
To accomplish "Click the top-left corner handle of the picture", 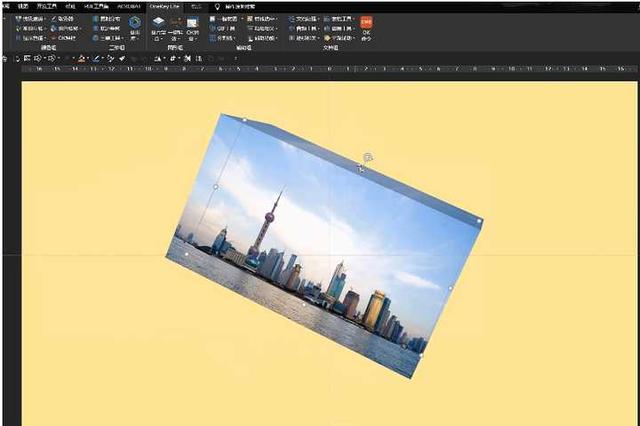I will click(246, 120).
